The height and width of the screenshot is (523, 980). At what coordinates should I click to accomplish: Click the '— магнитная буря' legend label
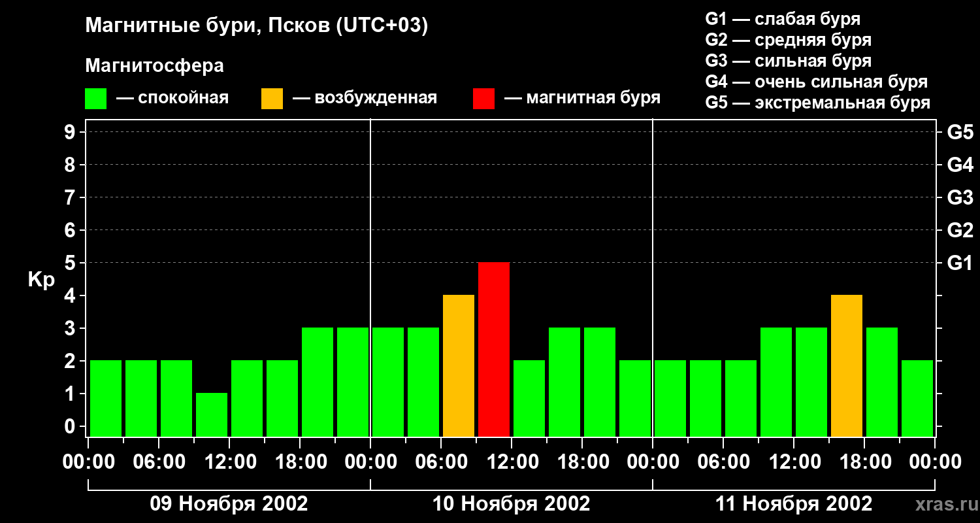click(582, 98)
